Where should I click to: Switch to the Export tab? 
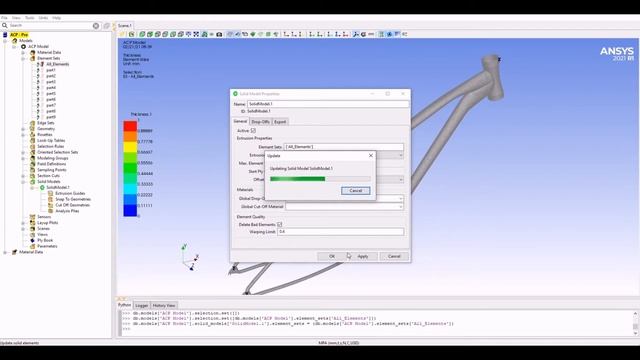[280, 122]
